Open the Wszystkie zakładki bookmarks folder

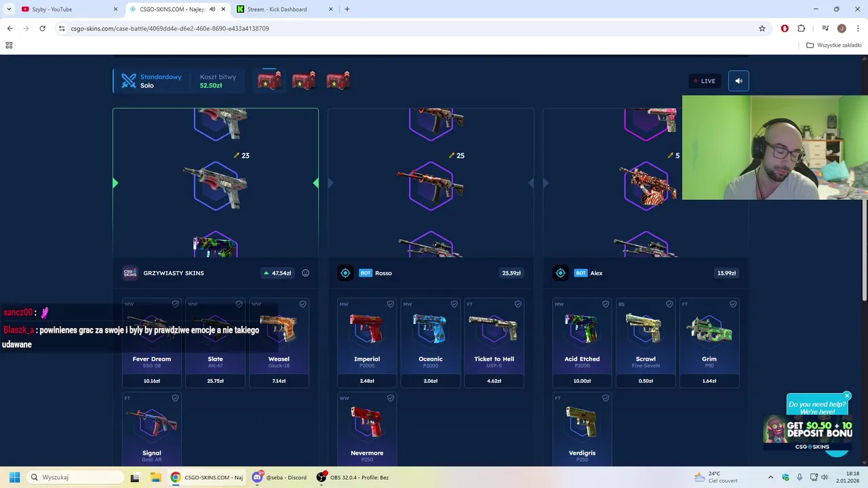click(834, 45)
